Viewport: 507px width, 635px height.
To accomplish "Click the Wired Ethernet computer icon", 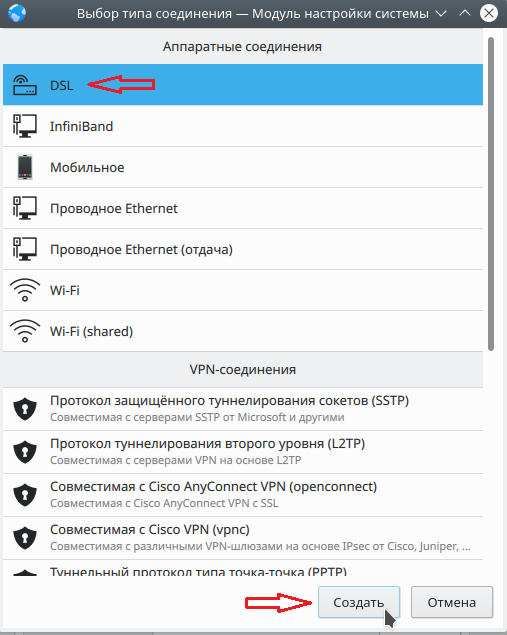I will coord(25,208).
